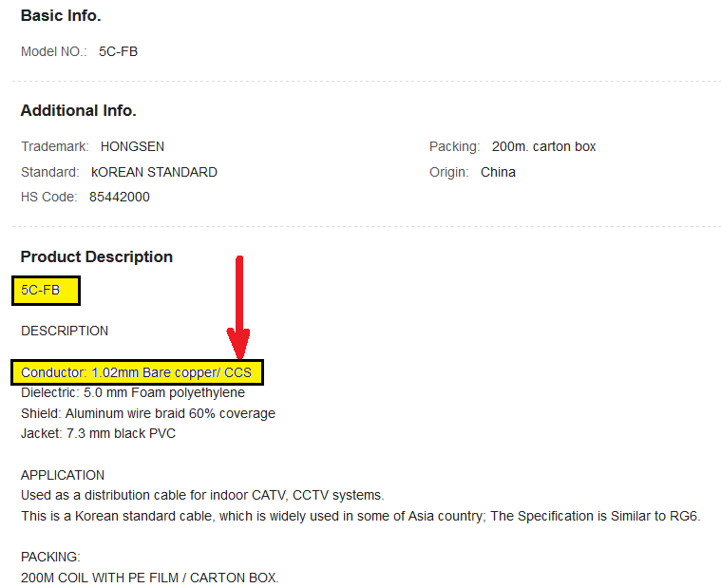Click the APPLICATION subheading
This screenshot has height=588, width=721.
[63, 475]
